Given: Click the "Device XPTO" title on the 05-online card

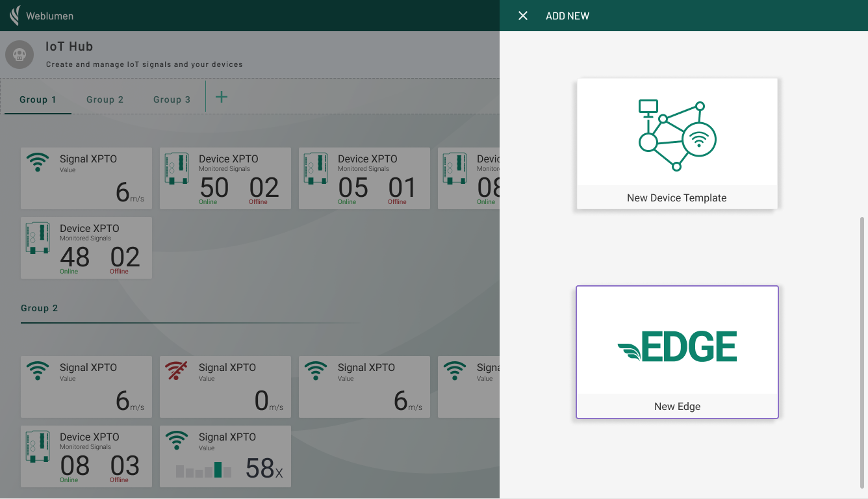Looking at the screenshot, I should (x=368, y=159).
